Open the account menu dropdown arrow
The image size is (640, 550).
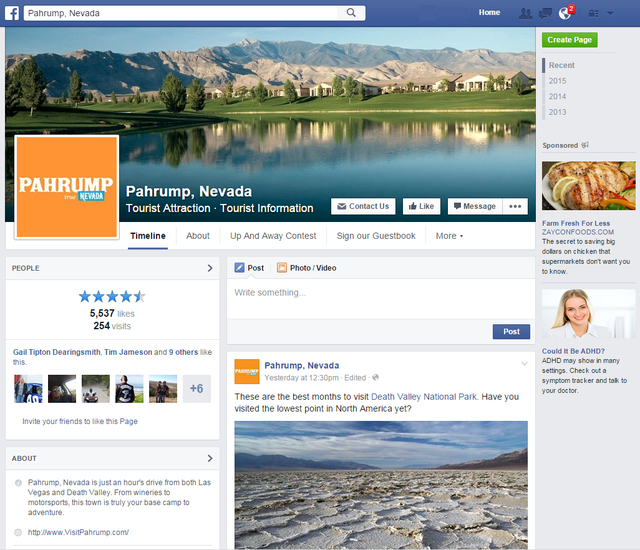pos(611,13)
